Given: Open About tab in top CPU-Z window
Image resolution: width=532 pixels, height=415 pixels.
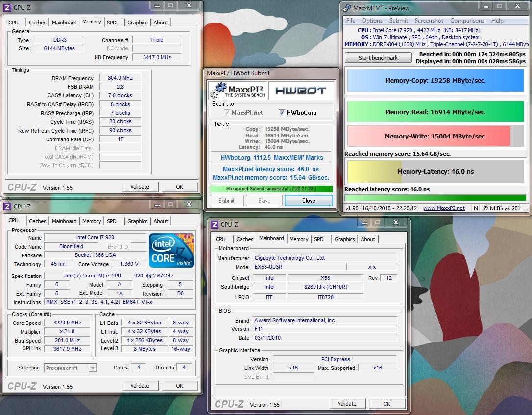Looking at the screenshot, I should [x=161, y=23].
